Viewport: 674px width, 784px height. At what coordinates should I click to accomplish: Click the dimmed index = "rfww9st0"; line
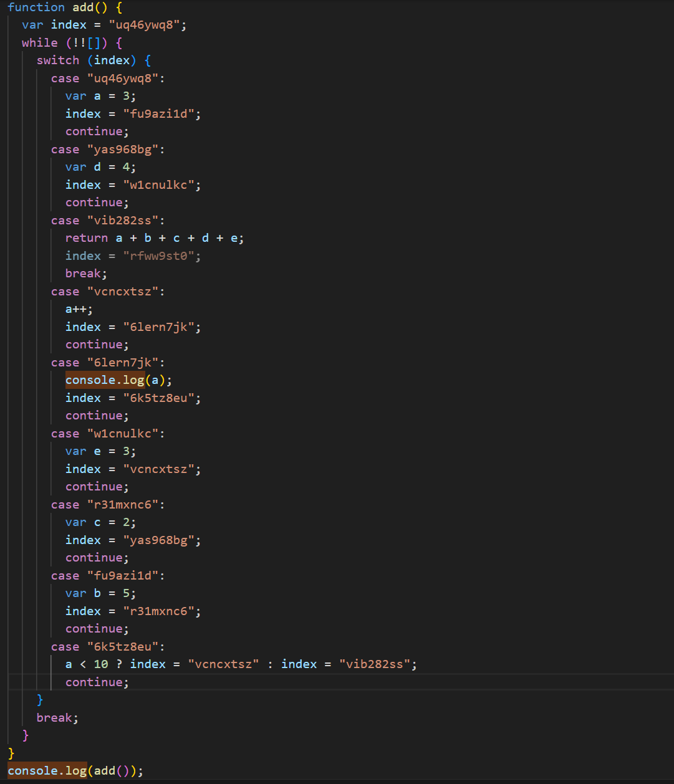coord(133,256)
